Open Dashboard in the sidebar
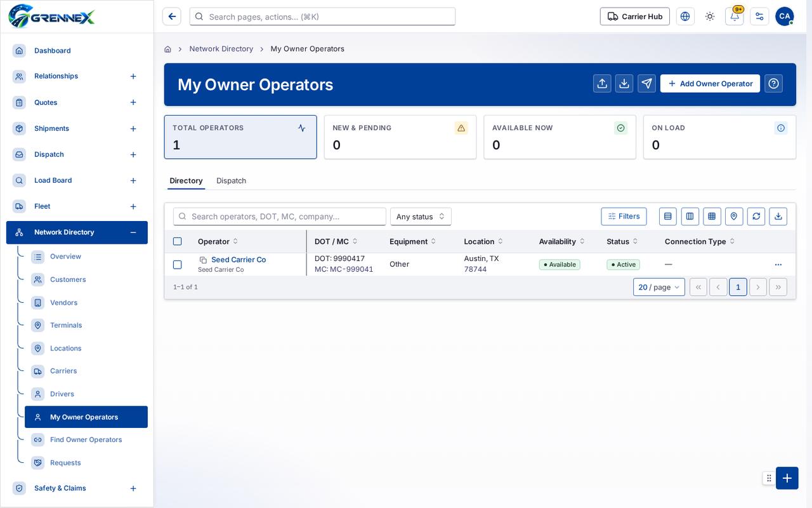The image size is (812, 508). pyautogui.click(x=77, y=51)
